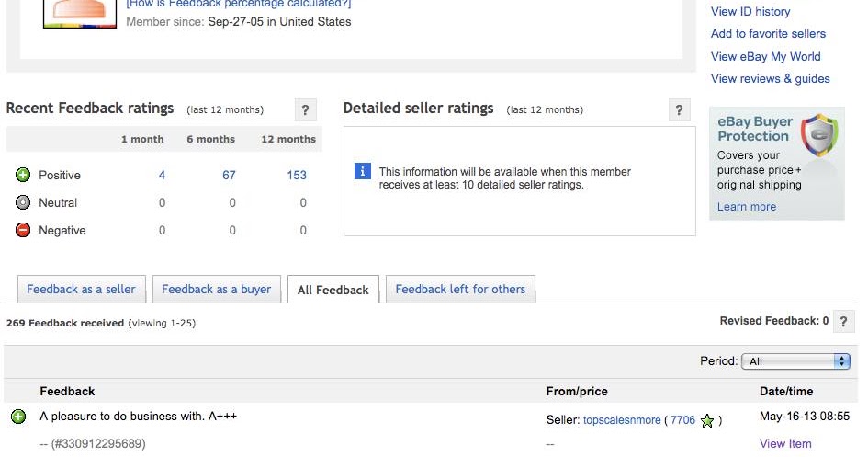
Task: Select the All Feedback tab
Action: [x=333, y=290]
